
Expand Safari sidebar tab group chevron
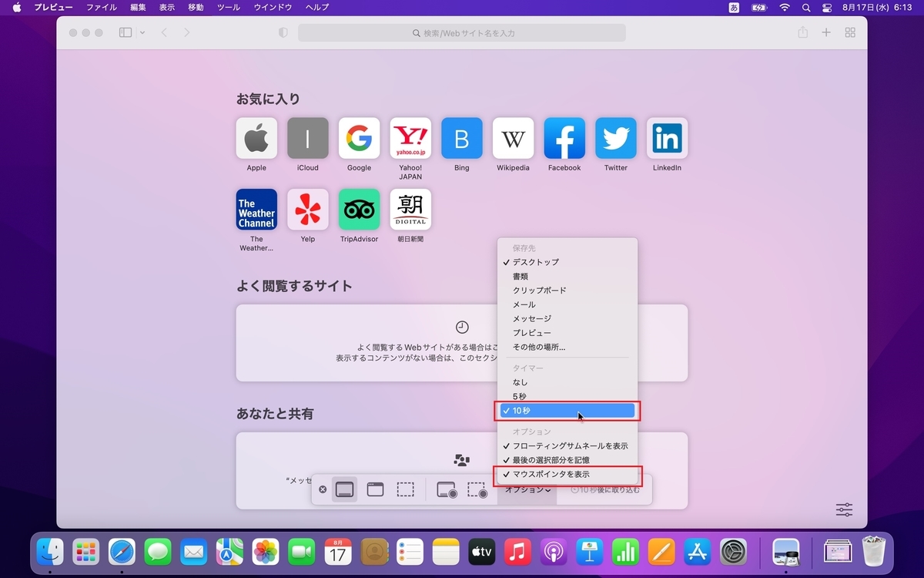[x=142, y=32]
